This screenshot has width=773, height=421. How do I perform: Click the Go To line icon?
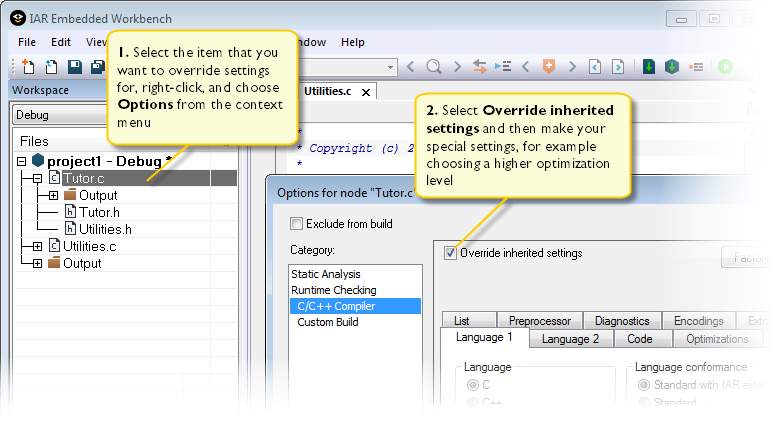pos(503,66)
